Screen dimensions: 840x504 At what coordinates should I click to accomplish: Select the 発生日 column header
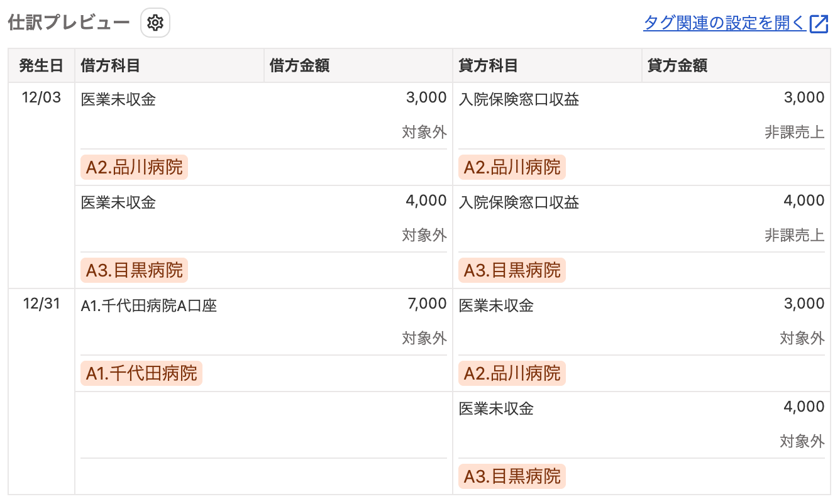(41, 65)
